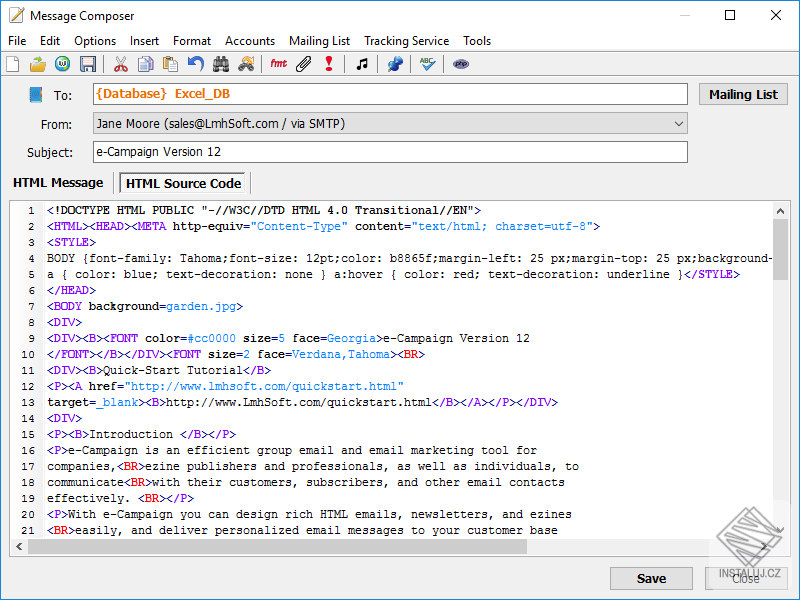The height and width of the screenshot is (600, 800).
Task: Click "Verdana,Tahoma" font value on line 10
Action: pyautogui.click(x=341, y=354)
